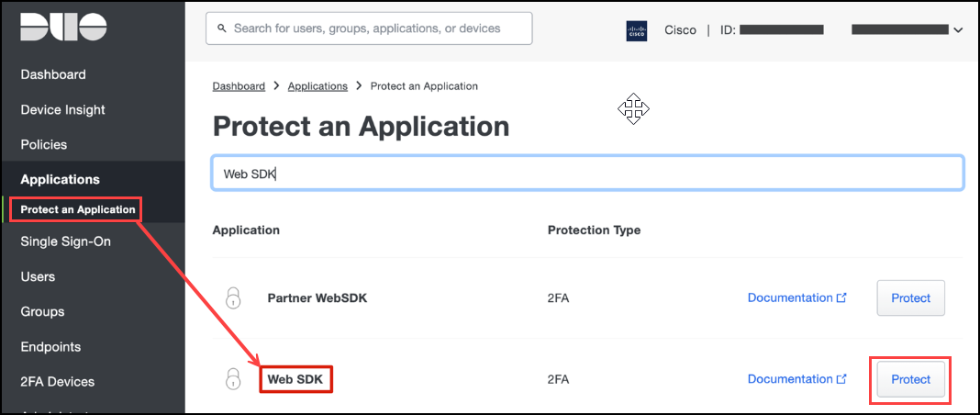
Task: Click the Cisco logo icon in header
Action: coord(636,30)
